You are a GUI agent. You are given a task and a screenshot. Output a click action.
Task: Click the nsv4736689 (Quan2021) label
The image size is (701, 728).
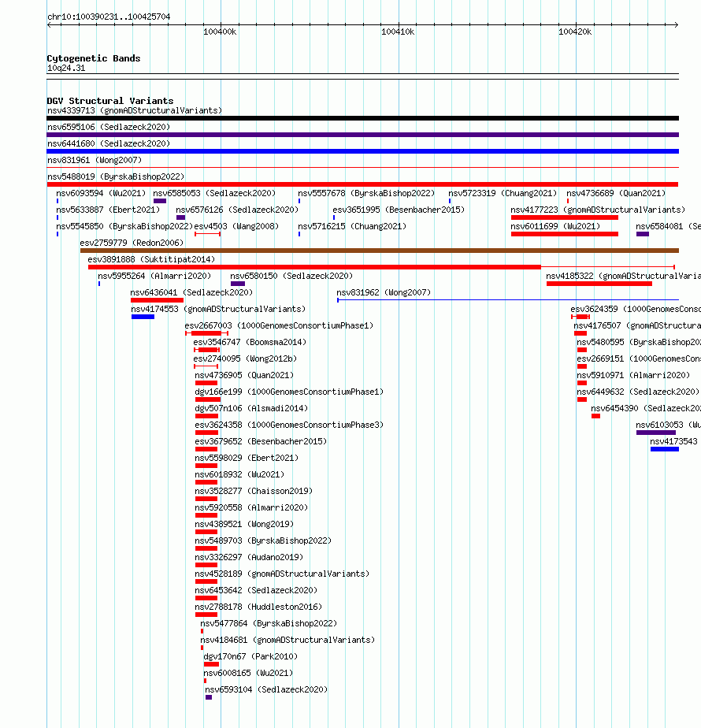point(616,193)
